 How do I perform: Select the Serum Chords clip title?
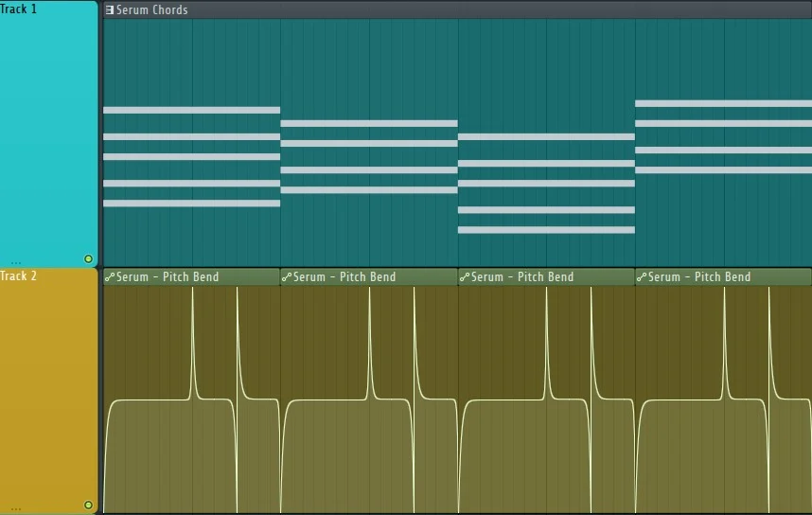pos(151,9)
